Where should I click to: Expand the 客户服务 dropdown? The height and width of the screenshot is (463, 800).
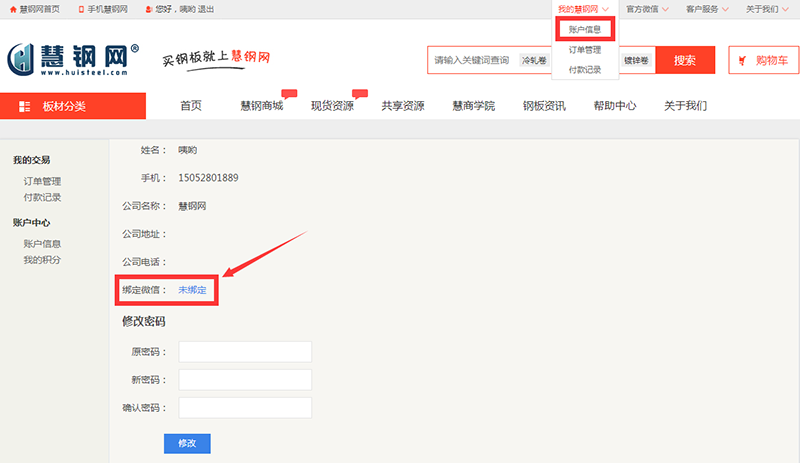(707, 9)
